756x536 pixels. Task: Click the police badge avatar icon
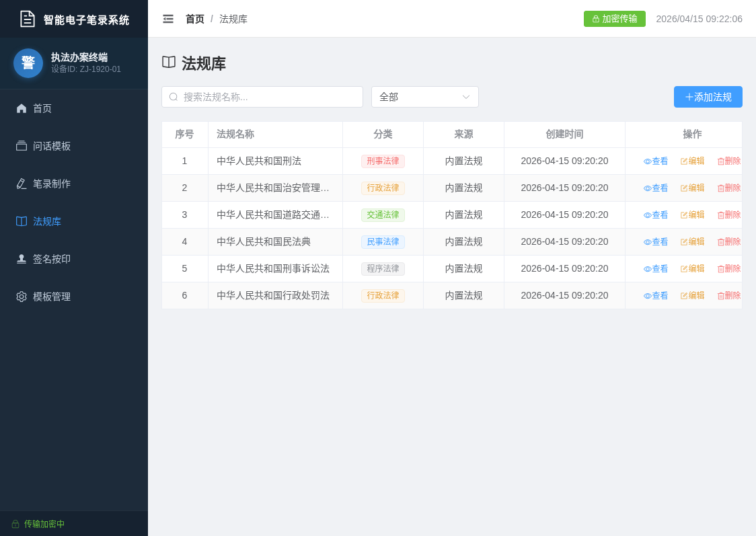28,63
